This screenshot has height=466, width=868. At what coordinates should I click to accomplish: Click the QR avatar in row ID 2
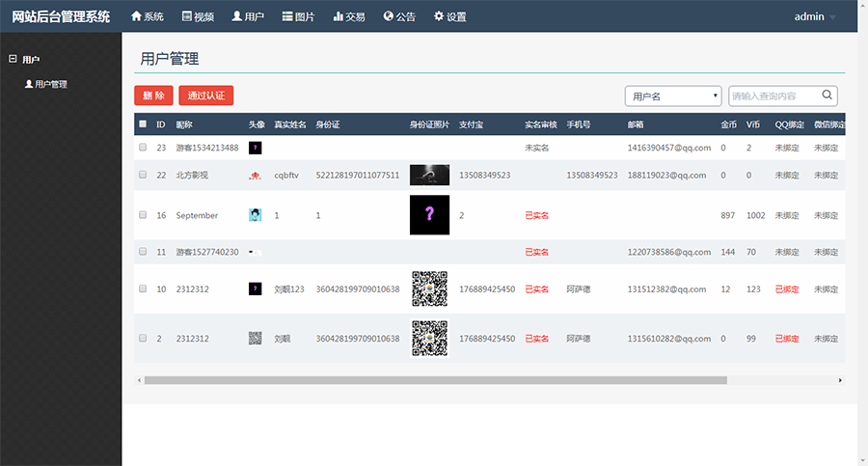[x=256, y=338]
